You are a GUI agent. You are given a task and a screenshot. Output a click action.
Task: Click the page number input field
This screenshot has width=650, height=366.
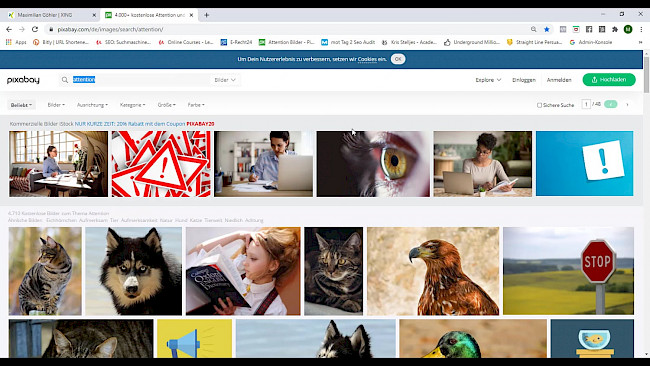coord(586,104)
